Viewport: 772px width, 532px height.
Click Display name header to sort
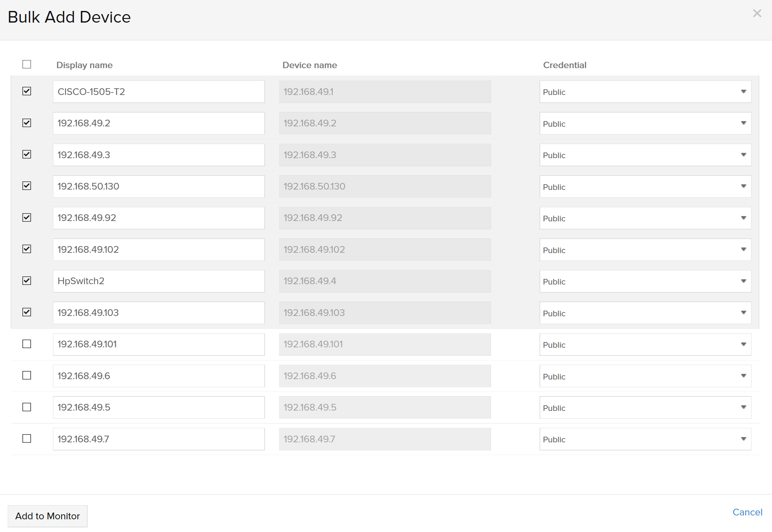pyautogui.click(x=84, y=65)
